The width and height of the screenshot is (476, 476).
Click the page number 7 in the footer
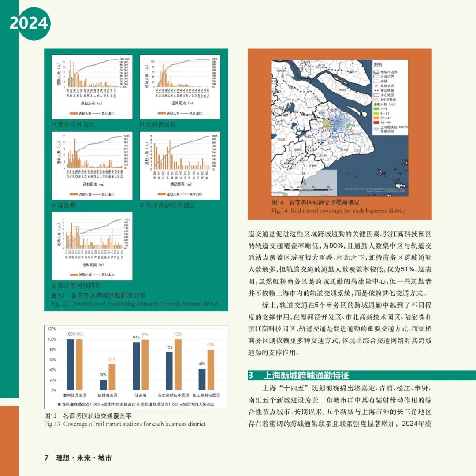coord(46,458)
